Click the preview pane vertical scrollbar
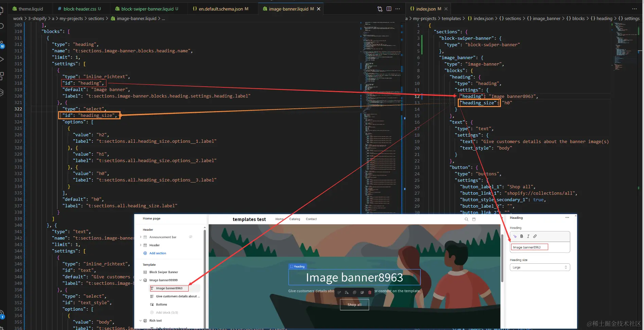 tap(502, 258)
